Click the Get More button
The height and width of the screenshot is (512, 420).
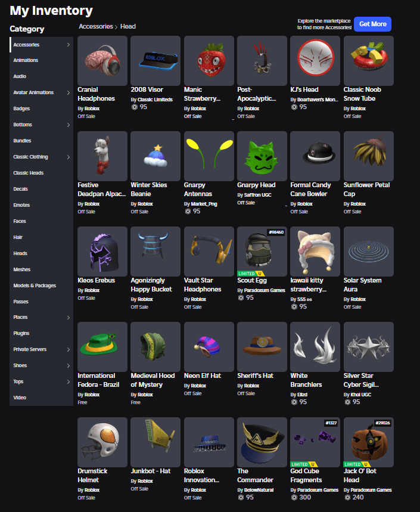pyautogui.click(x=372, y=24)
